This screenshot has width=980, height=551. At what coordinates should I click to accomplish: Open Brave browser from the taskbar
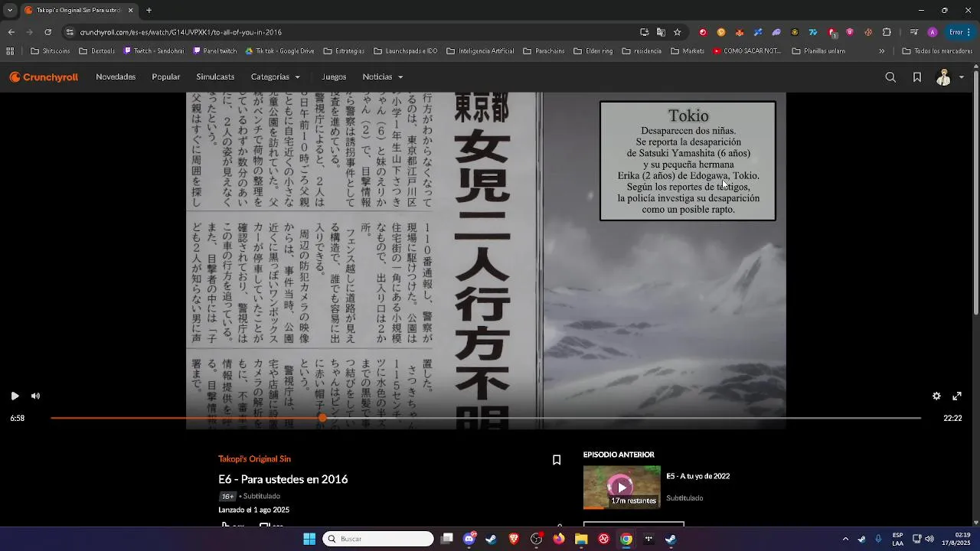click(x=514, y=539)
